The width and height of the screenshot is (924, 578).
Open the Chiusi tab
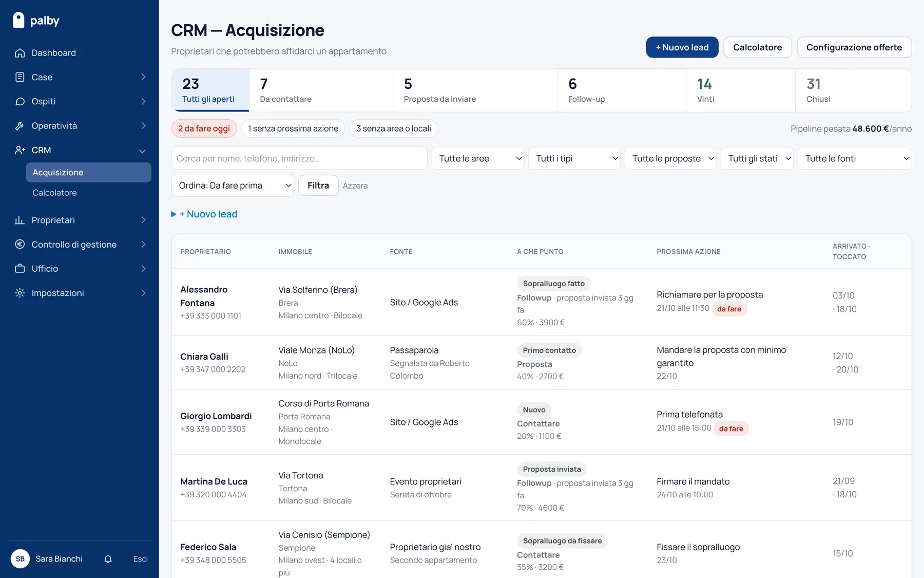(x=853, y=90)
